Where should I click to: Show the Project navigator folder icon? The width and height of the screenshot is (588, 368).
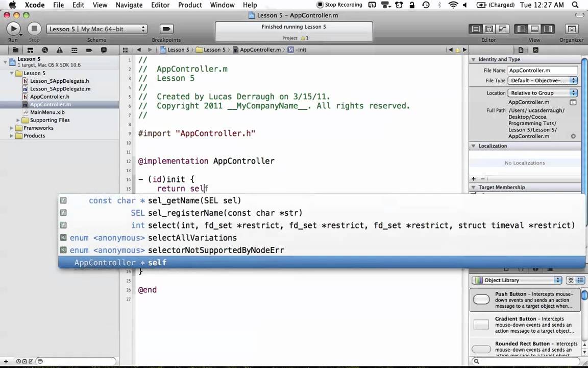click(15, 50)
